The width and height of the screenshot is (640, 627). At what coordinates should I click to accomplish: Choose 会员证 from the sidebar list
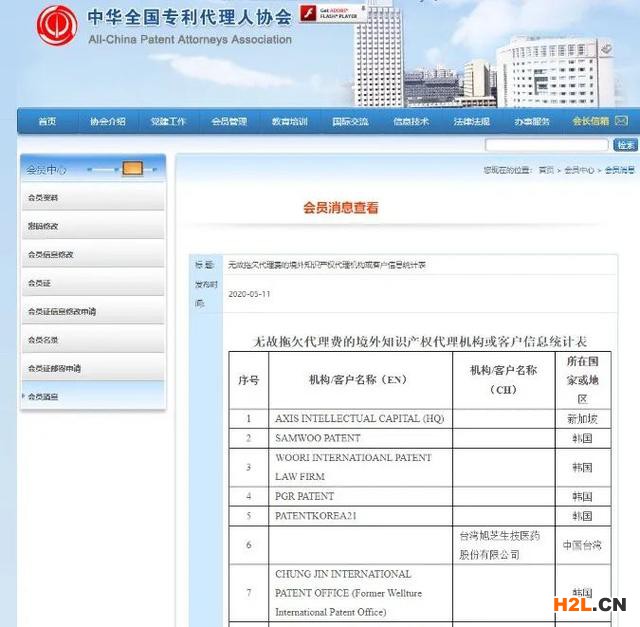[x=40, y=283]
